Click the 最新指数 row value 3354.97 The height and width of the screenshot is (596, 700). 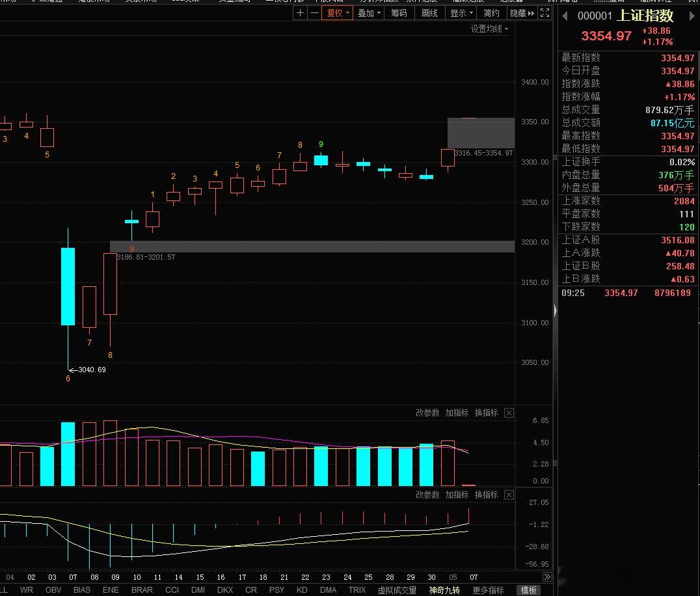[x=678, y=58]
